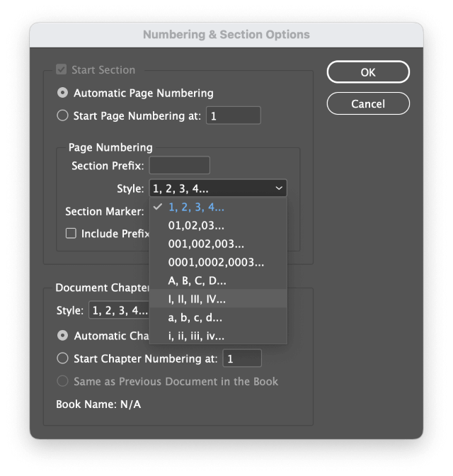Select Automatic Page Numbering radio button
This screenshot has height=476, width=453.
(63, 93)
